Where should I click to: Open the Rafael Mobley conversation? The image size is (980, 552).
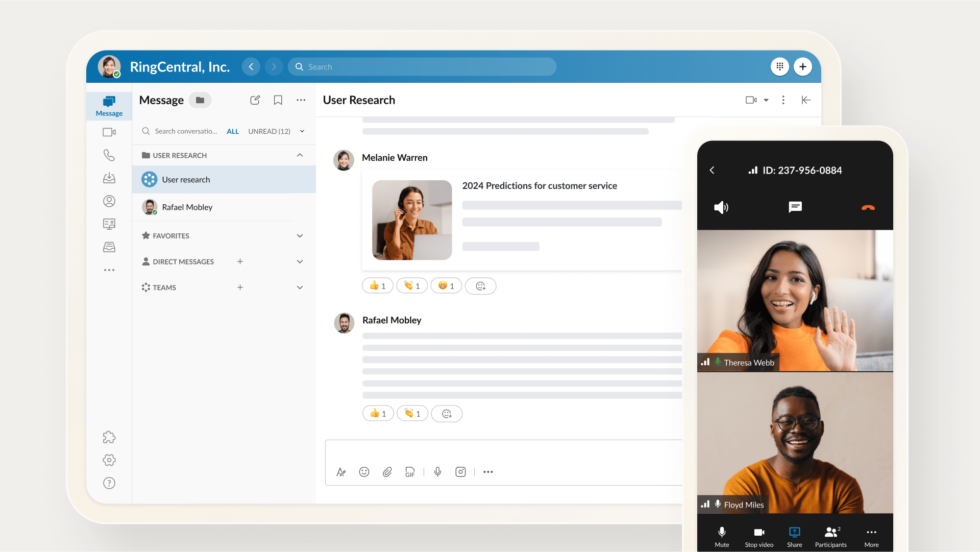click(x=187, y=207)
